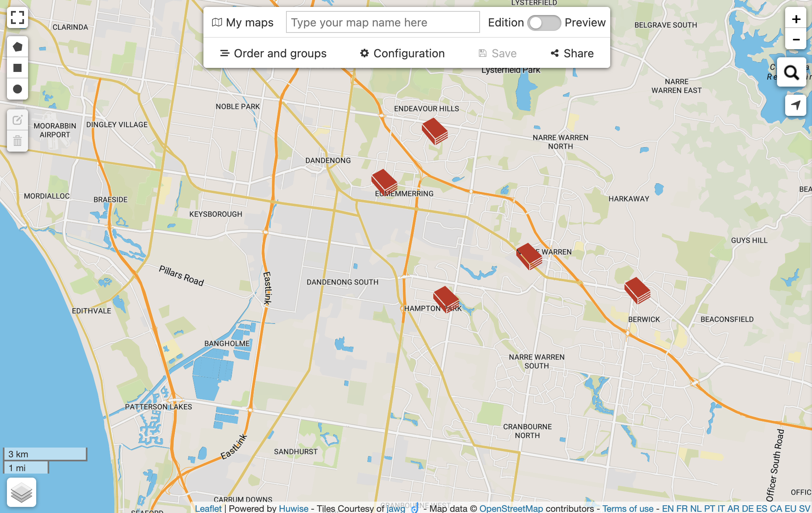Click book marker near Endeavour Hills
Screen dimensions: 812x513
point(434,131)
